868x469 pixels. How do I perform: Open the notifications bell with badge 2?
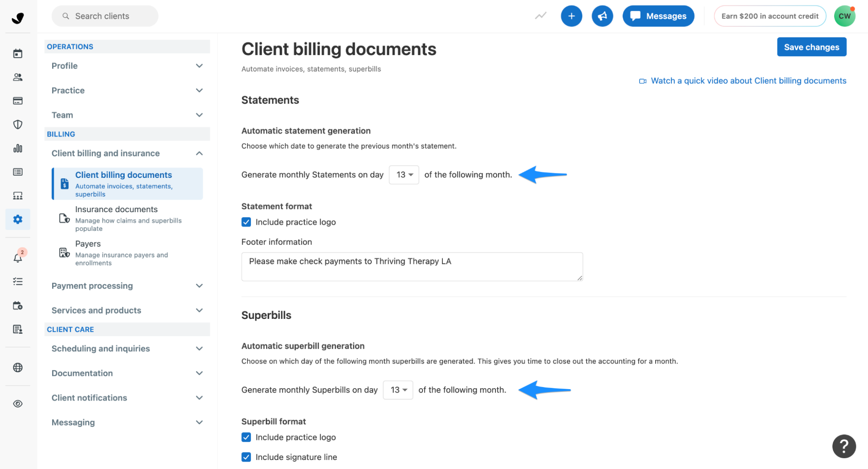click(18, 258)
